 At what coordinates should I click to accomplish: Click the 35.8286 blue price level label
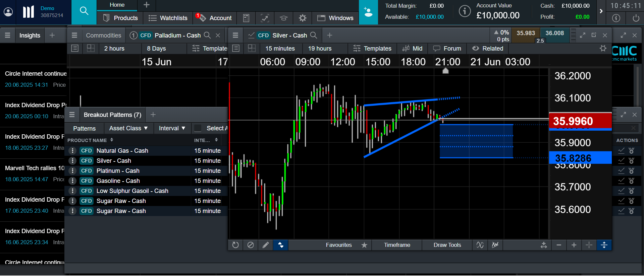pos(580,158)
